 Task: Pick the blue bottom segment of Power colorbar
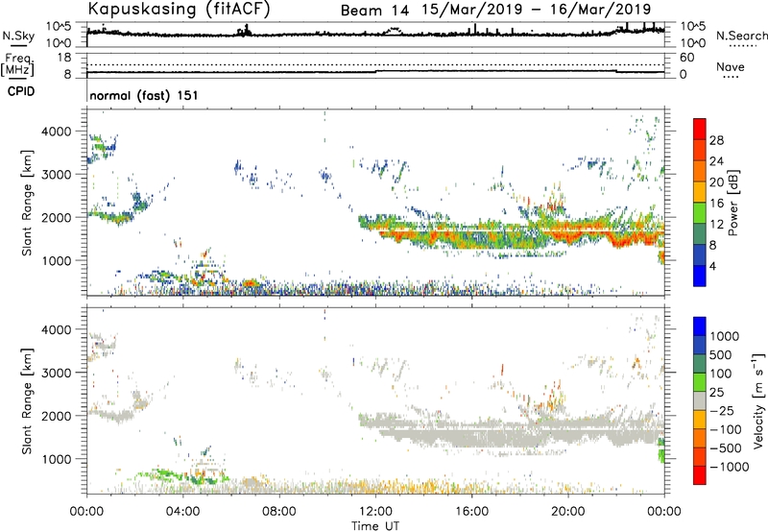(x=700, y=276)
